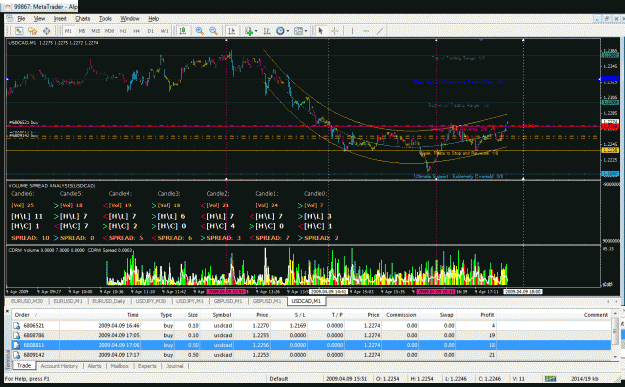Screen dimensions: 625x387
Task: Open the Alerts terminal tab
Action: pyautogui.click(x=94, y=366)
